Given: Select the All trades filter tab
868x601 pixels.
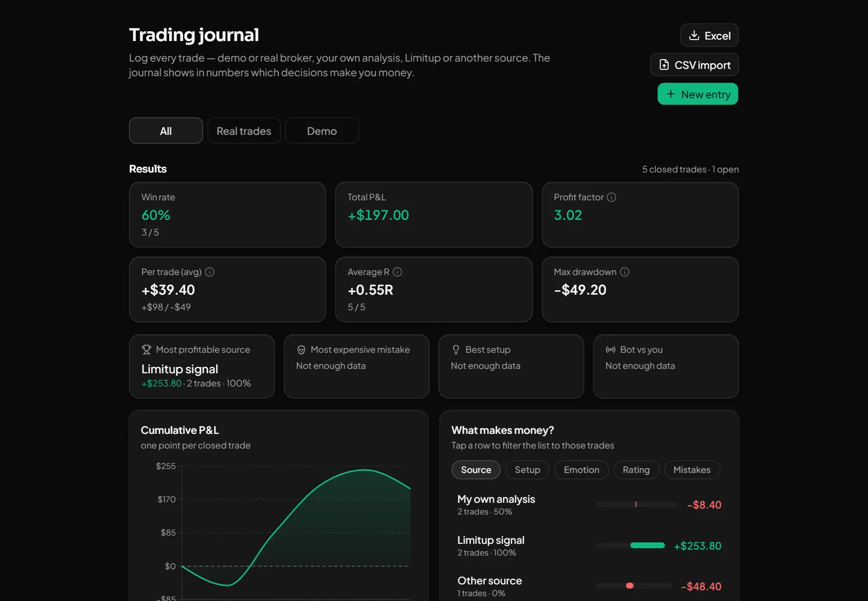Looking at the screenshot, I should point(166,130).
